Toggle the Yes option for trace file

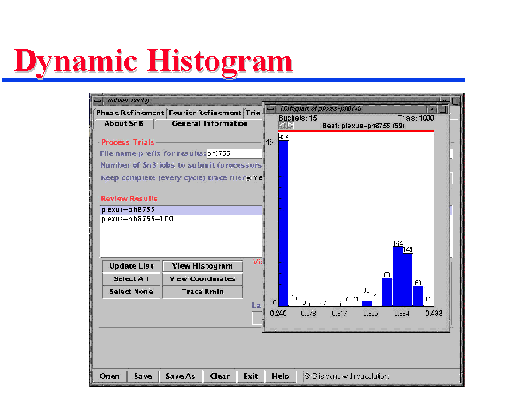(254, 176)
